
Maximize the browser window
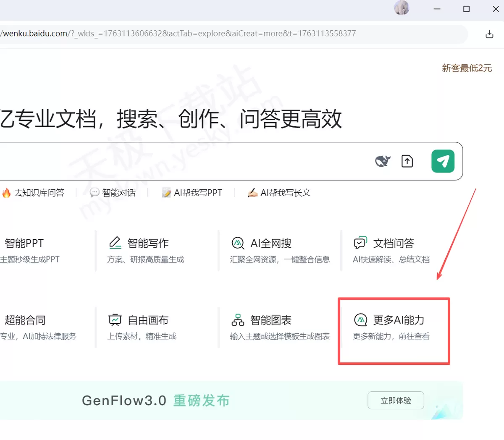coord(466,9)
